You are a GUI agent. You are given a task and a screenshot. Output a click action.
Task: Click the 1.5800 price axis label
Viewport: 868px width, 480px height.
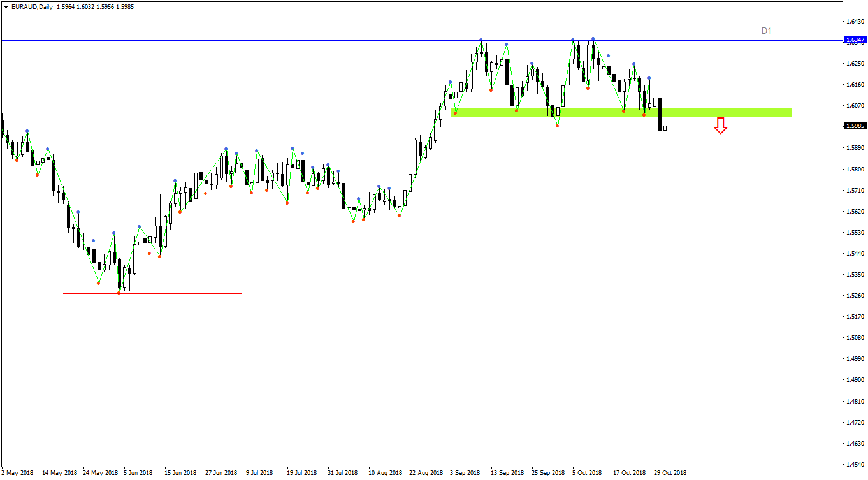(x=855, y=169)
